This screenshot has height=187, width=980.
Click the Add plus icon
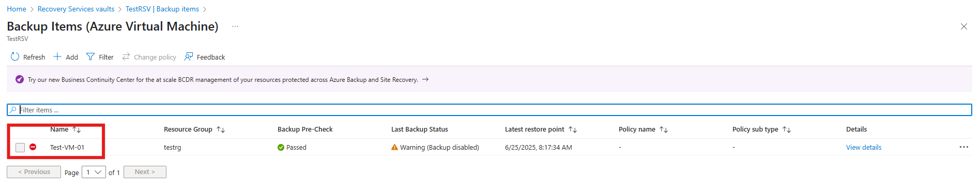click(57, 56)
